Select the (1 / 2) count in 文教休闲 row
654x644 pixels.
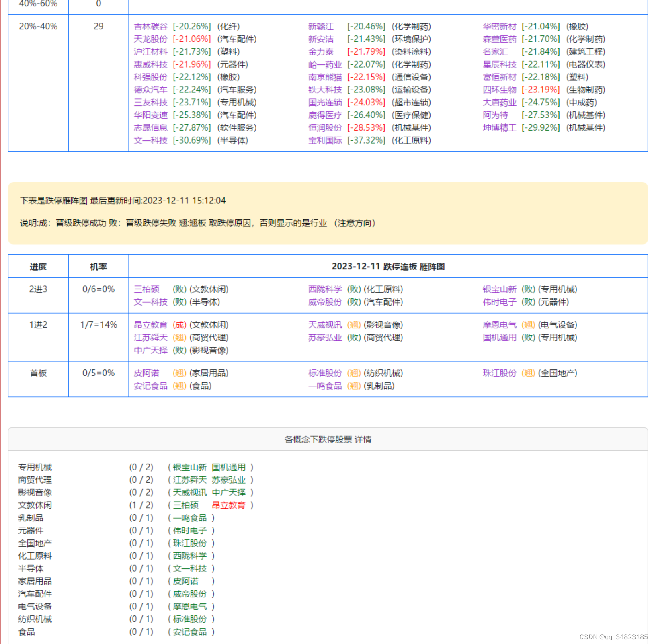141,505
